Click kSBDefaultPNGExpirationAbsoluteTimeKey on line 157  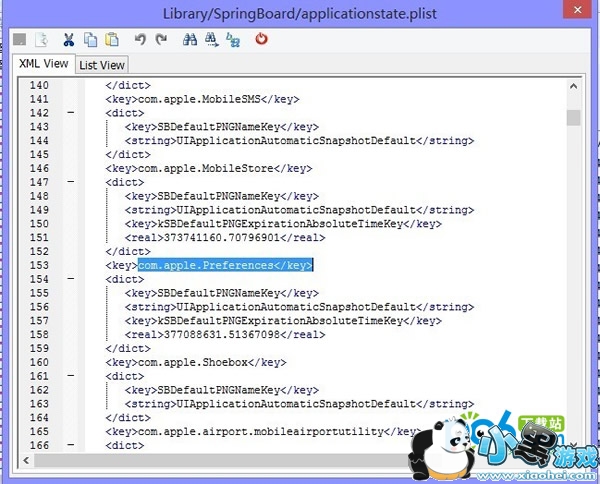pos(280,321)
